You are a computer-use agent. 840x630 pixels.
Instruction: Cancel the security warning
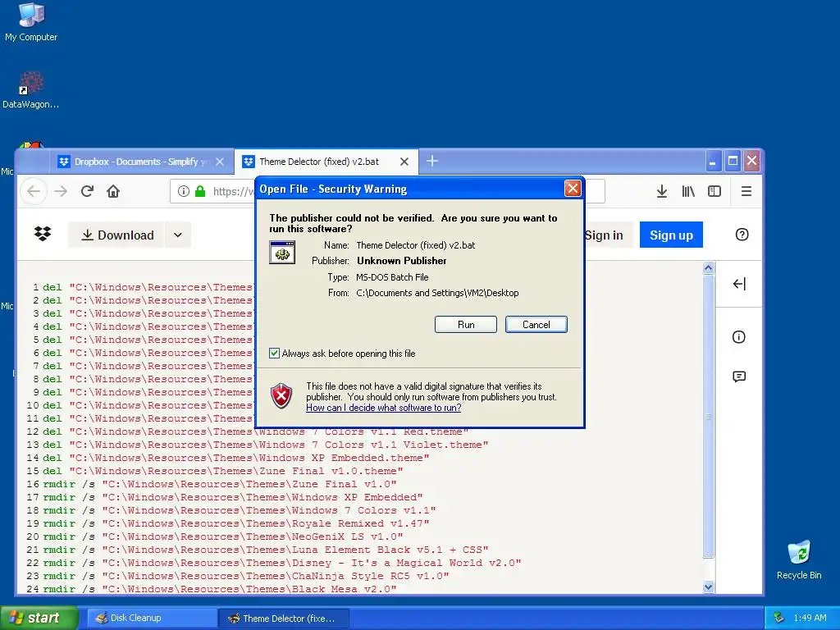tap(536, 325)
